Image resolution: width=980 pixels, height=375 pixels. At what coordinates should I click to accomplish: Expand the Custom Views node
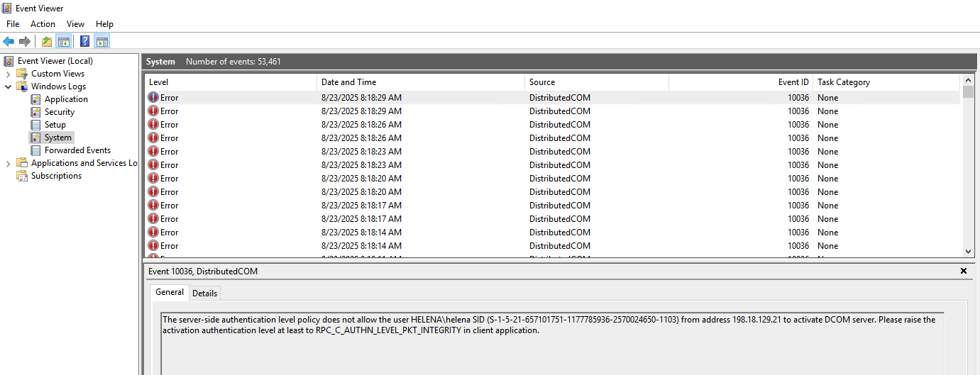(9, 74)
